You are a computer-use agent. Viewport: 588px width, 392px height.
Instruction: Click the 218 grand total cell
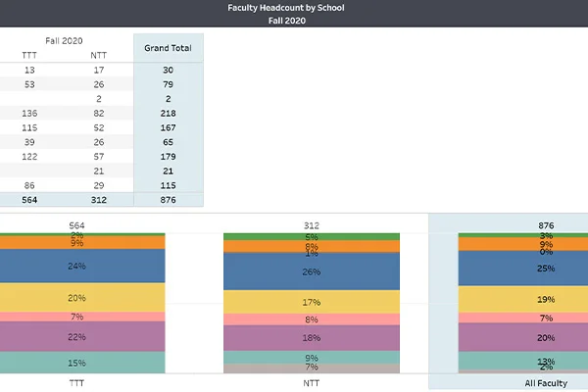[168, 114]
